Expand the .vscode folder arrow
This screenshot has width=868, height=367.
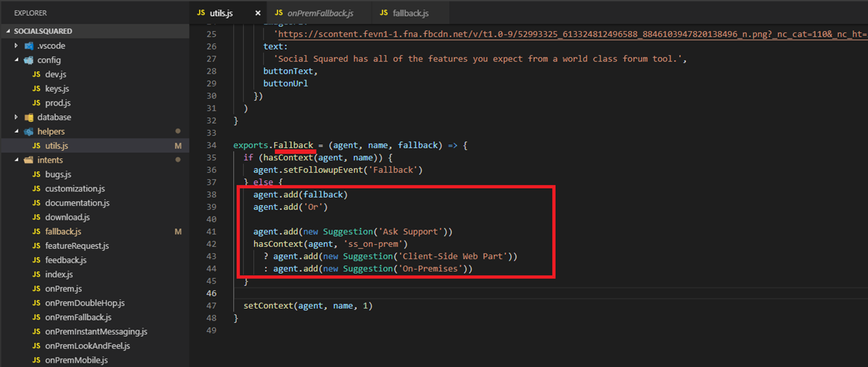click(x=17, y=46)
